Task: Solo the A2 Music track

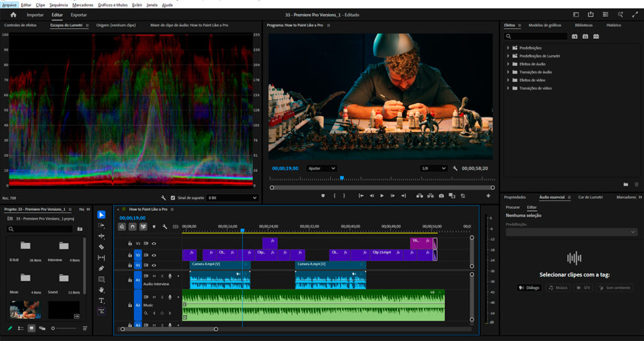Action: coord(162,297)
